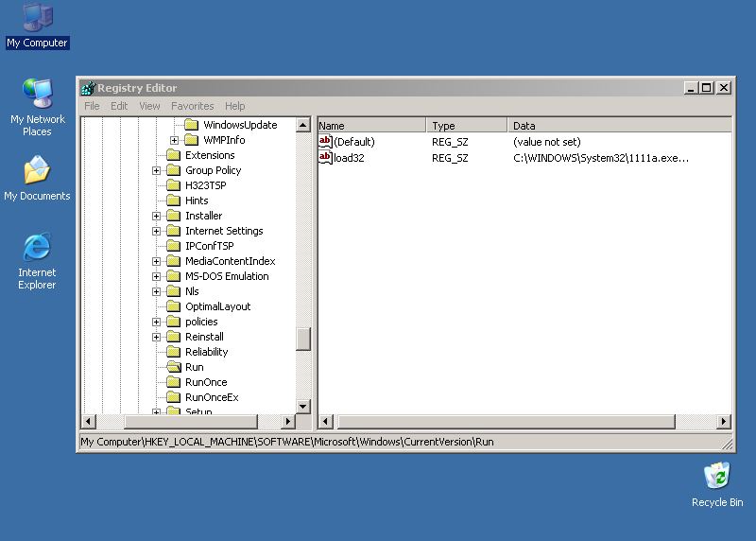Screen dimensions: 756x541
Task: Expand the MediaContentIndex key
Action: [x=156, y=262]
